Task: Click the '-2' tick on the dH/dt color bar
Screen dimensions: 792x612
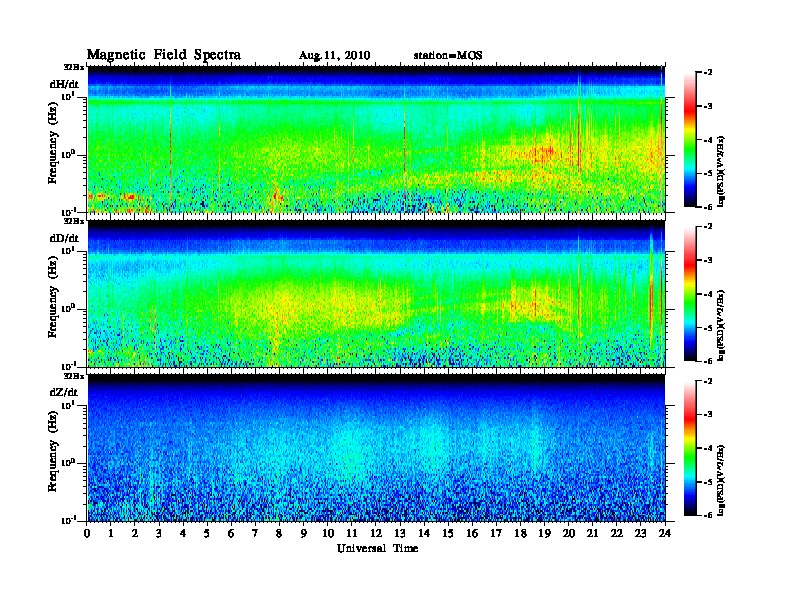Action: [x=708, y=73]
